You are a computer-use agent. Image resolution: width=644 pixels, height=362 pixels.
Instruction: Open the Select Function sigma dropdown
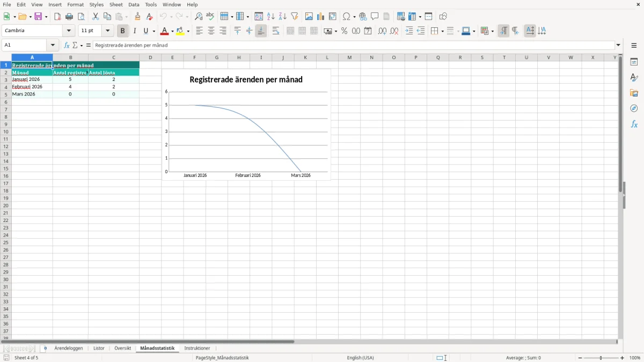(82, 46)
